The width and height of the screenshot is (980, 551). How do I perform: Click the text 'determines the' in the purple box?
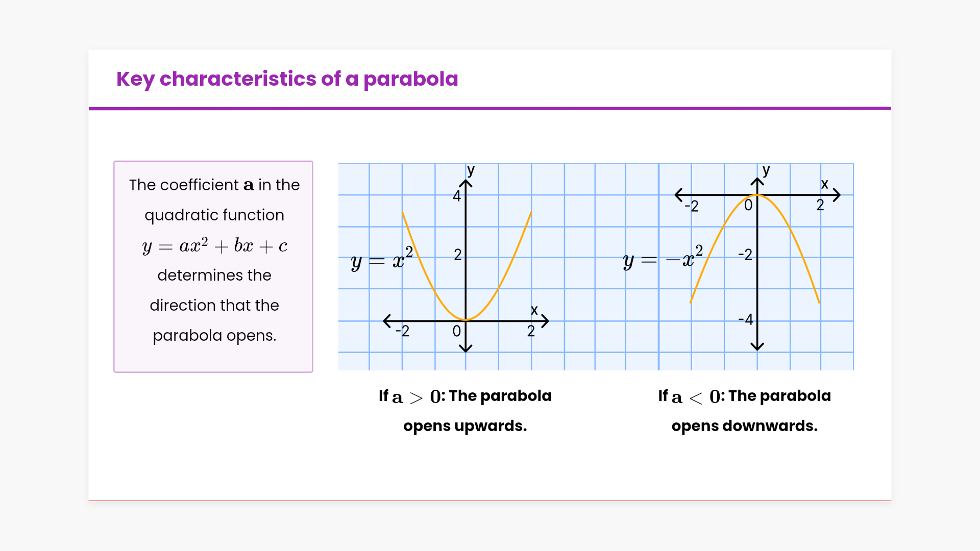coord(214,275)
